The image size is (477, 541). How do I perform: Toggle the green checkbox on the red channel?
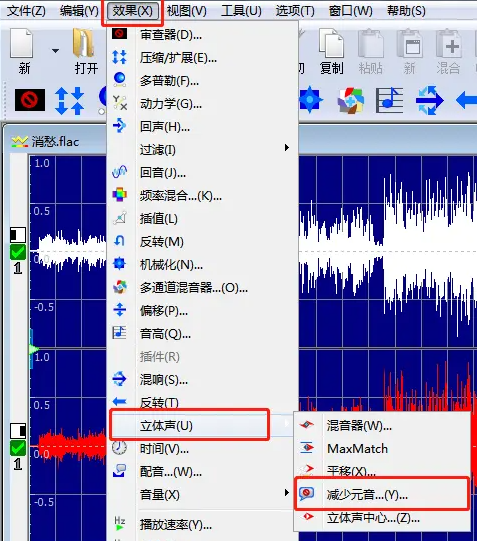pos(18,448)
